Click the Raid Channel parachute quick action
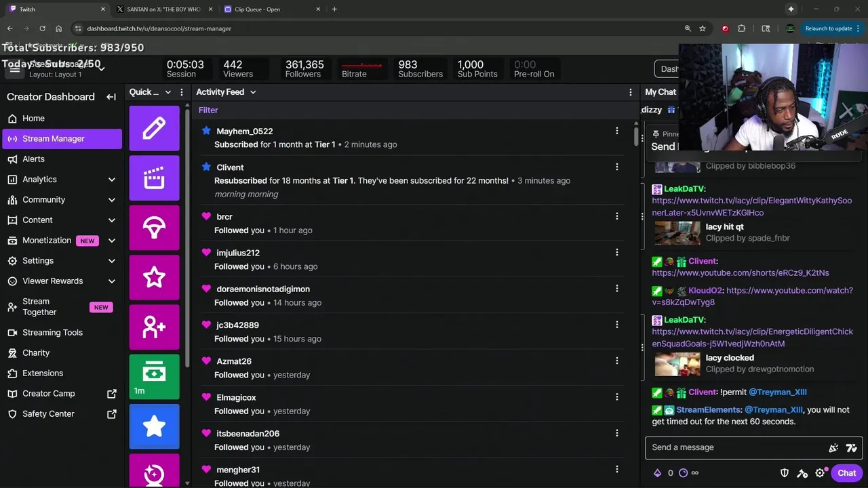The height and width of the screenshot is (488, 868). tap(154, 228)
